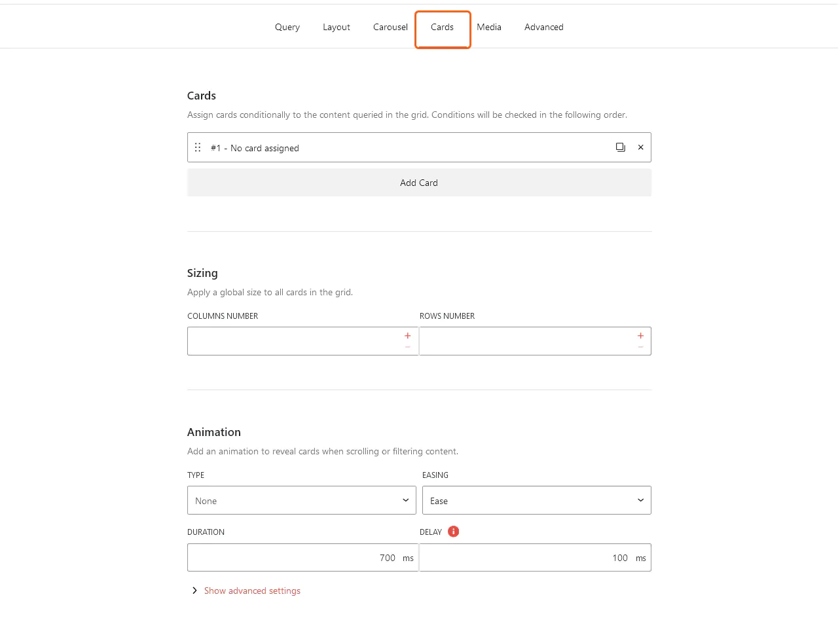The height and width of the screenshot is (637, 840).
Task: Open the Media tab
Action: tap(489, 27)
